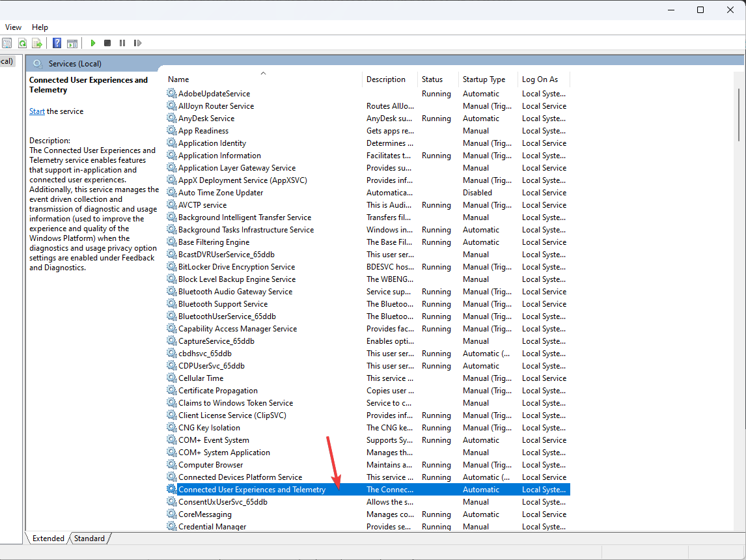Screen dimensions: 746x560
Task: Sort by the Name column header
Action: pyautogui.click(x=178, y=79)
